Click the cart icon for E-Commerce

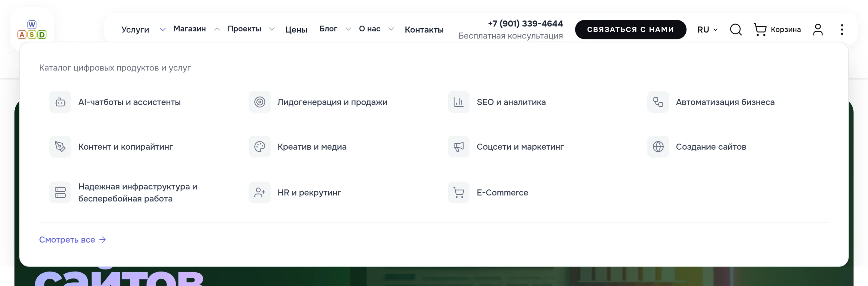458,192
